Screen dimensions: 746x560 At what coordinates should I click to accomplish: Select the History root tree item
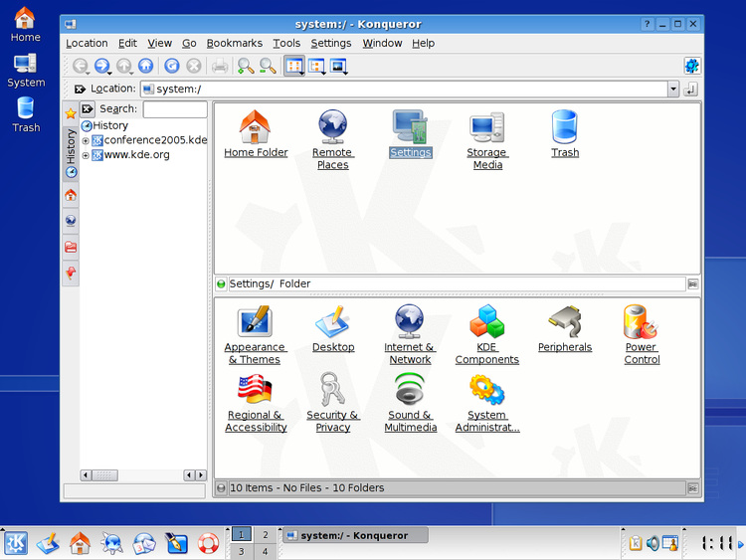coord(105,125)
